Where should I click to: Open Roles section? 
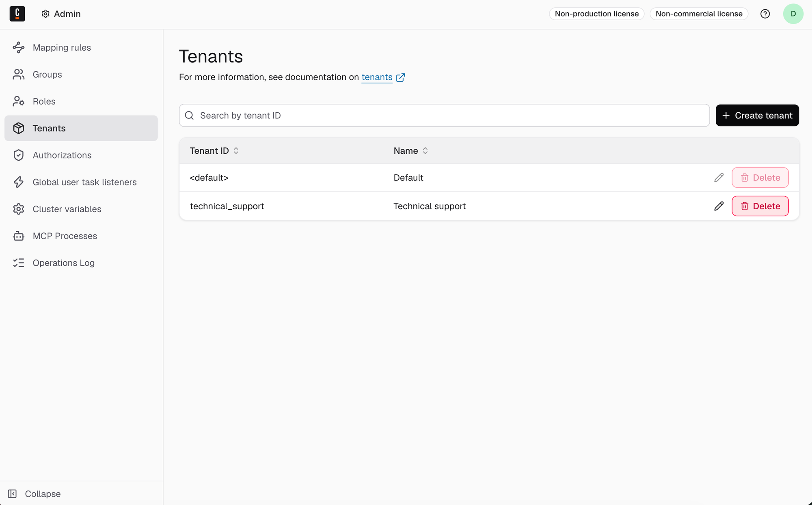pos(81,101)
